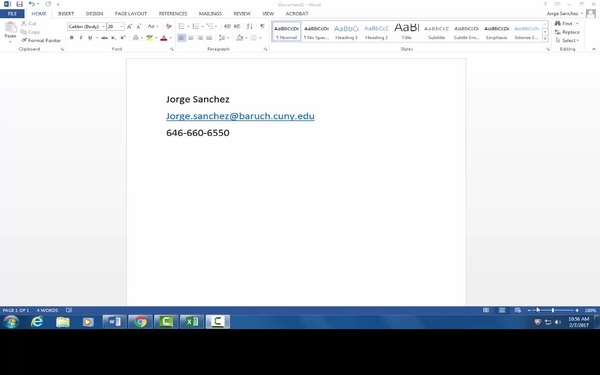Align text left
The image size is (600, 375).
click(181, 38)
